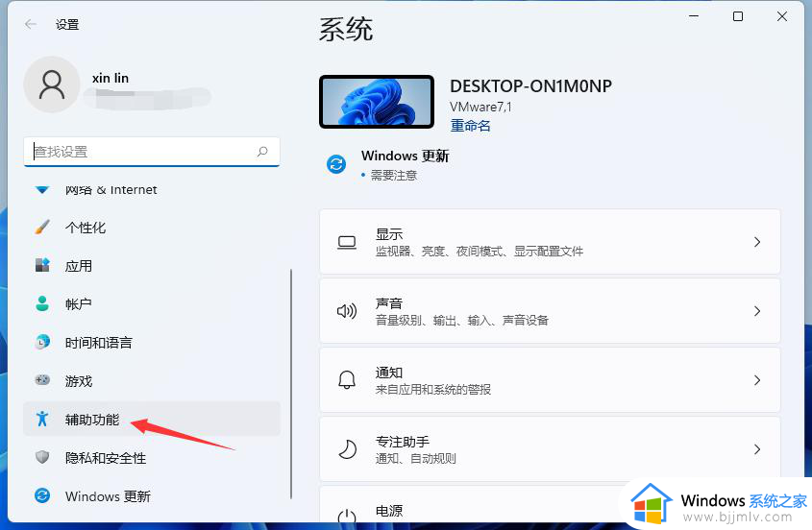Click the xin lin account name
The width and height of the screenshot is (812, 530).
pos(111,78)
